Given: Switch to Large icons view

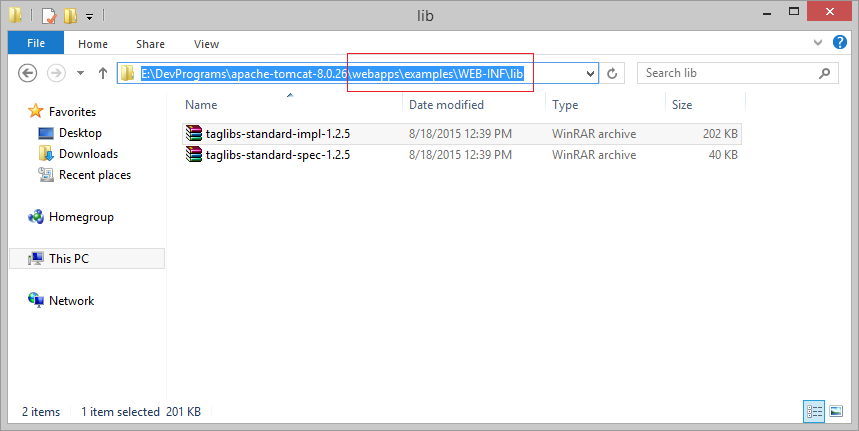Looking at the screenshot, I should (836, 411).
